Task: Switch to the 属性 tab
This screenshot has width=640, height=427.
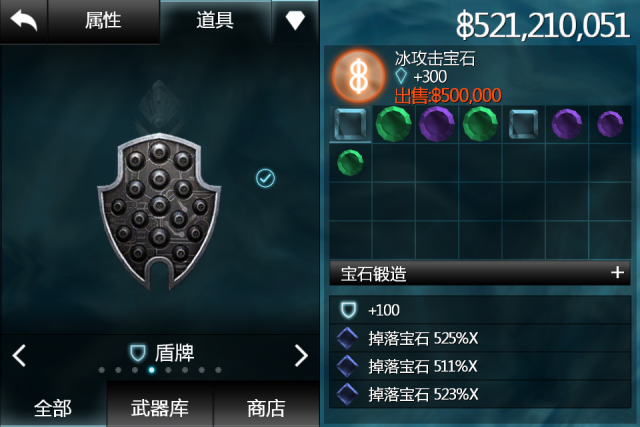Action: coord(103,20)
